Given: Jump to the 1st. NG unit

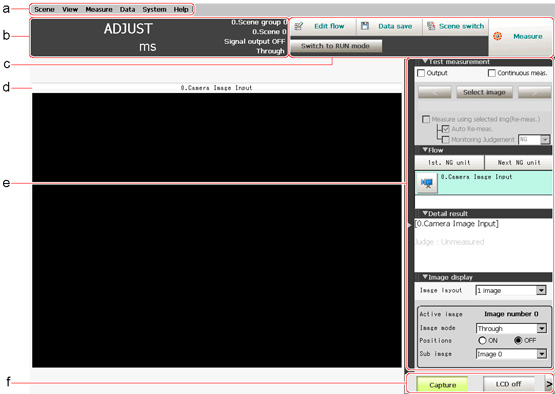Looking at the screenshot, I should point(450,162).
